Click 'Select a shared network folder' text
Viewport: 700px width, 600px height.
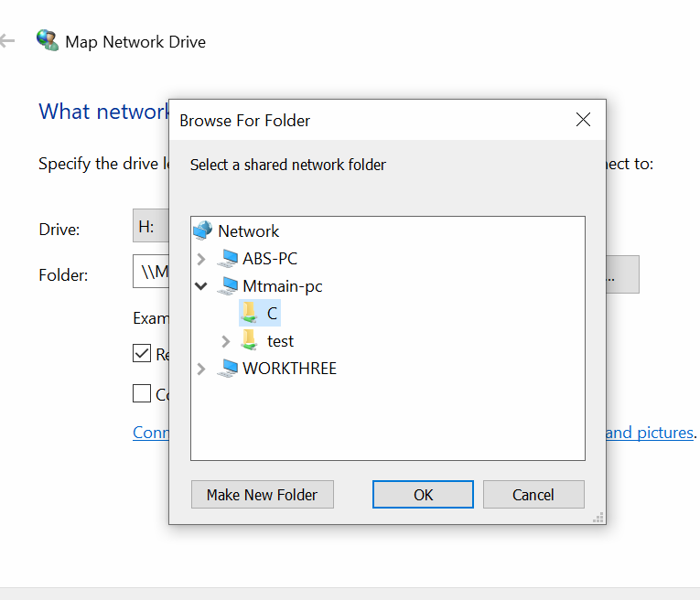pos(288,165)
